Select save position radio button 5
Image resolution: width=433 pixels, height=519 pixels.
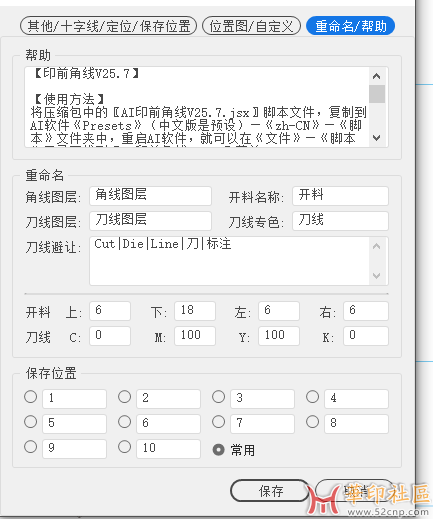(31, 422)
